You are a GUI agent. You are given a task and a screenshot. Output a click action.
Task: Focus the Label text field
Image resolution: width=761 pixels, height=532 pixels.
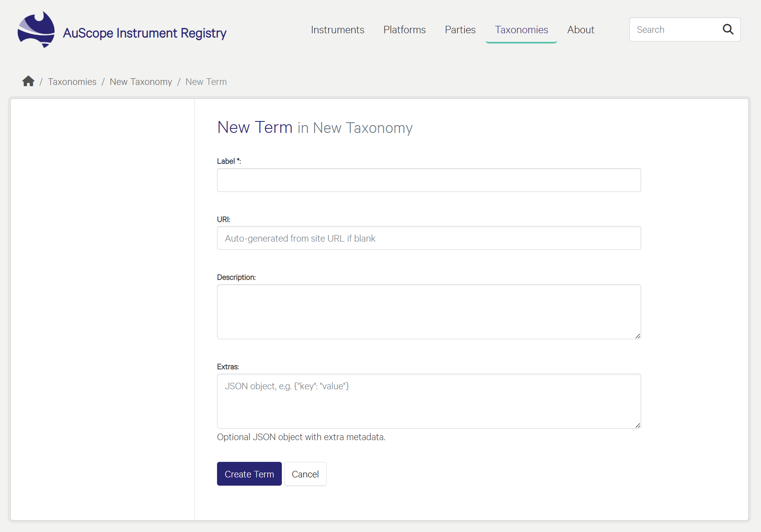[429, 180]
